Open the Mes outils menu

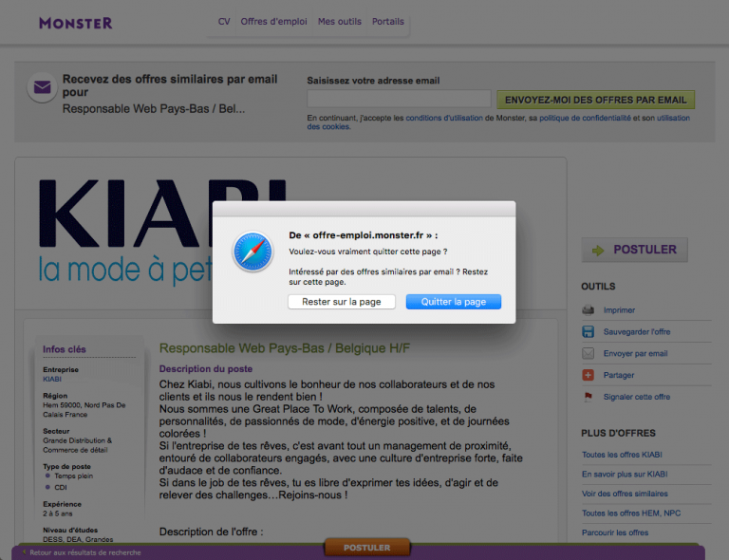(340, 22)
